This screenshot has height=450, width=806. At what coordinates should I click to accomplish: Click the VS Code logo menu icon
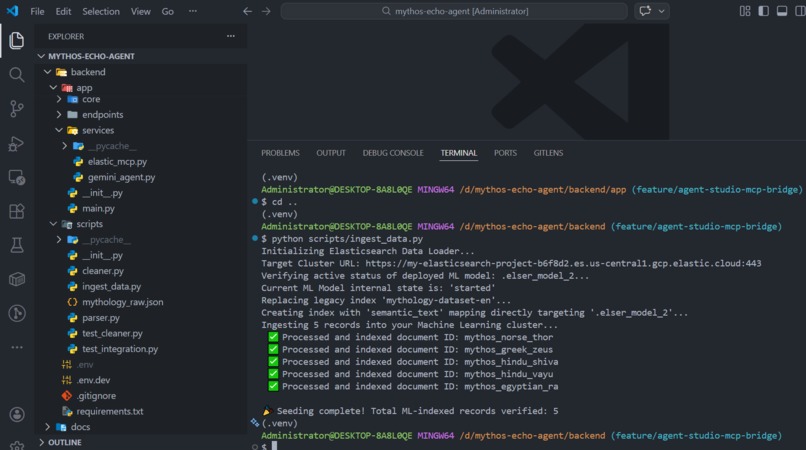tap(12, 11)
